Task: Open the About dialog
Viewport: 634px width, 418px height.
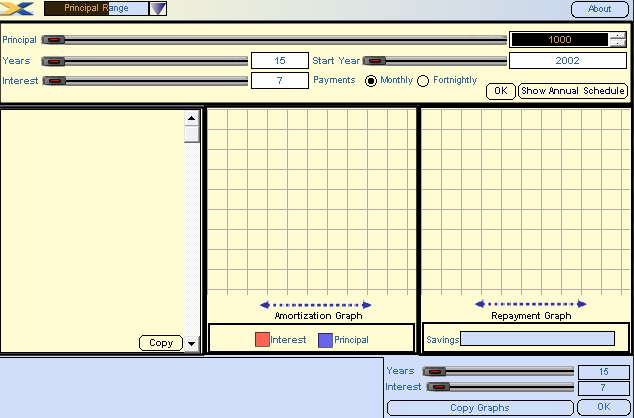Action: [599, 9]
